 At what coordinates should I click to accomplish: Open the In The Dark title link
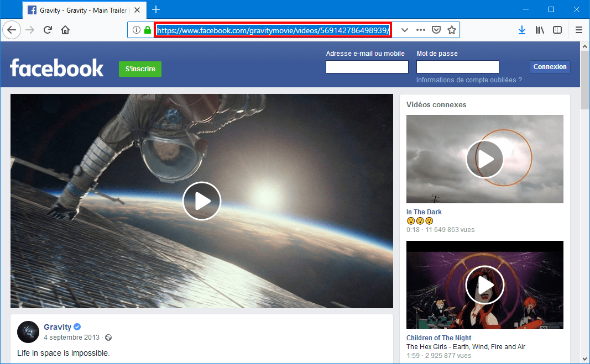tap(424, 212)
